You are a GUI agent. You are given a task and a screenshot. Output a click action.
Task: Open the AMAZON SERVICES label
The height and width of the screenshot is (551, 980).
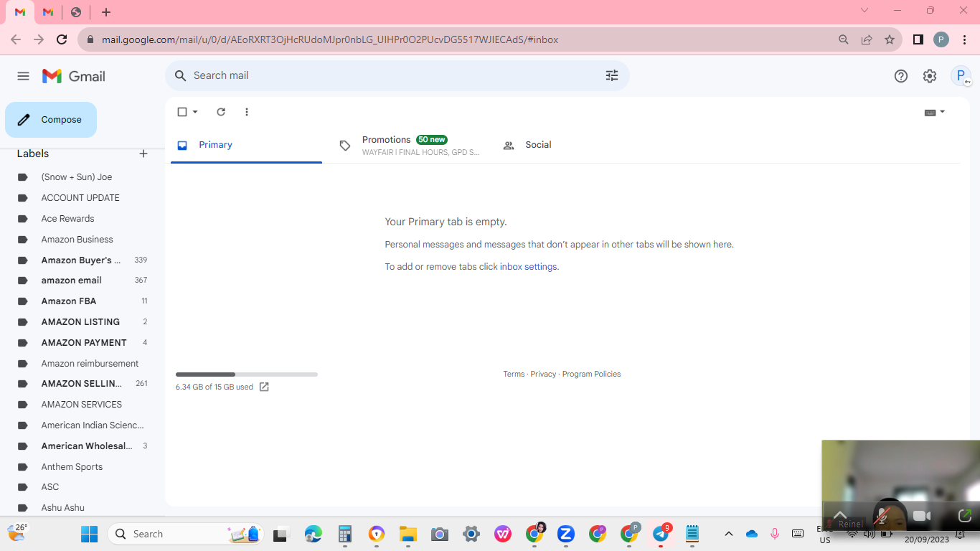point(83,405)
